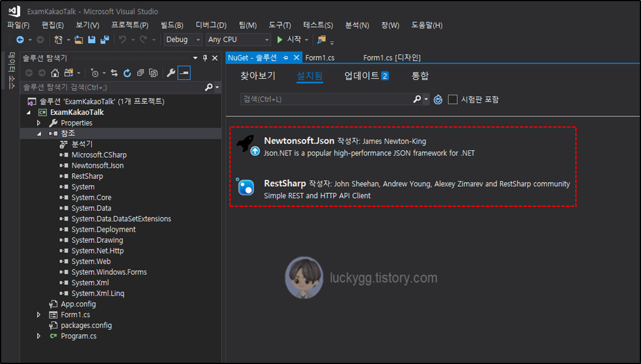Switch to the Form1.cs tab
This screenshot has width=641, height=364.
click(x=320, y=58)
